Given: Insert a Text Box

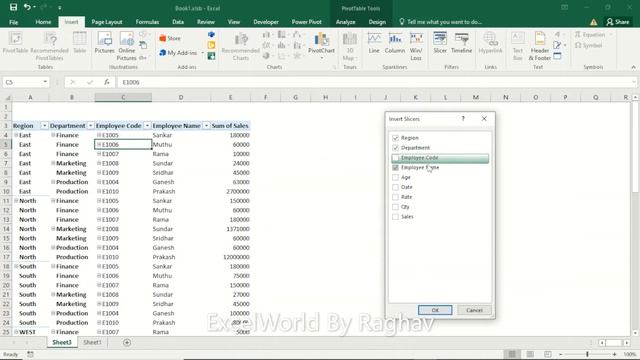Looking at the screenshot, I should pyautogui.click(x=518, y=47).
